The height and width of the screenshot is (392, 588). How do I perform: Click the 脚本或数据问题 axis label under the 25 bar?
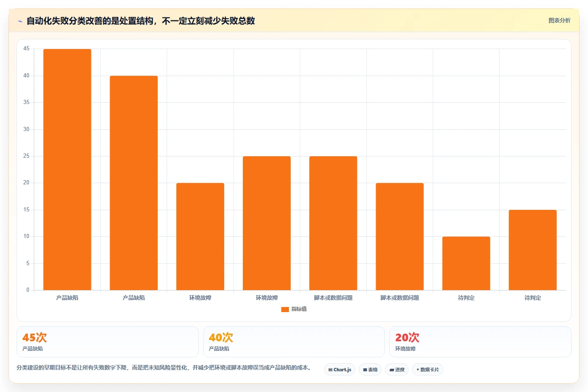(333, 298)
